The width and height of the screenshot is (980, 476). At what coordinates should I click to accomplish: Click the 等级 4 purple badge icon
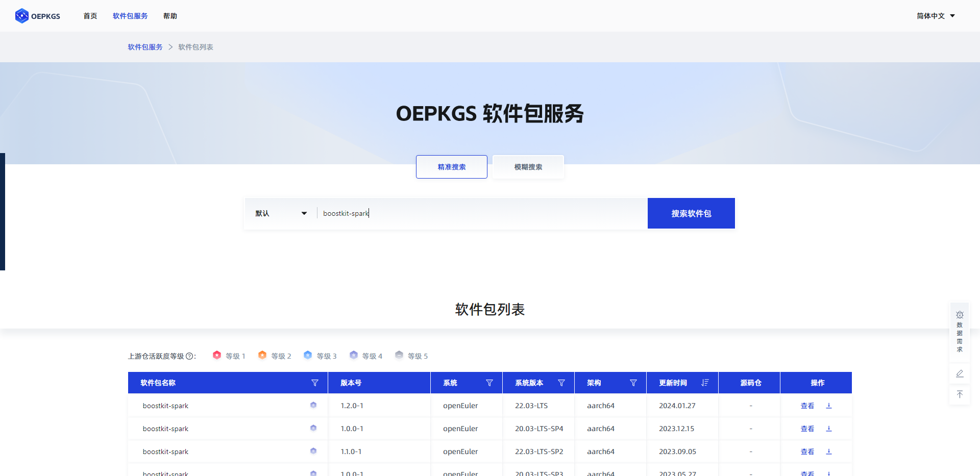(354, 355)
